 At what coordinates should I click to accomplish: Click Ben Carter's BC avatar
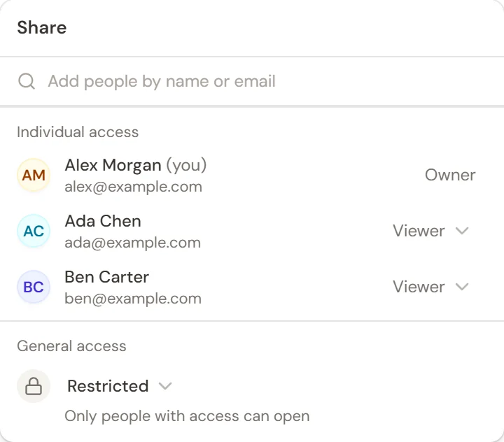[x=34, y=287]
